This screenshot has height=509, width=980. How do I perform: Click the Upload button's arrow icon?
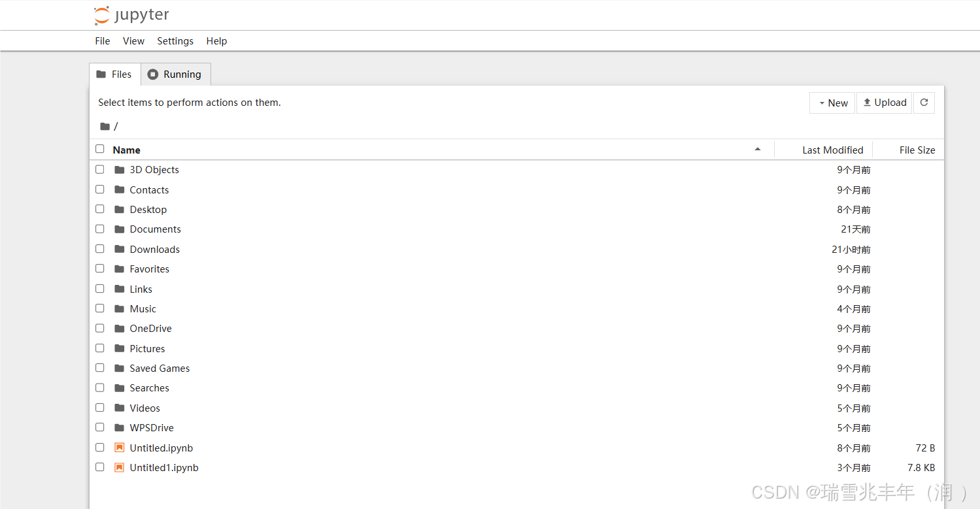tap(868, 103)
